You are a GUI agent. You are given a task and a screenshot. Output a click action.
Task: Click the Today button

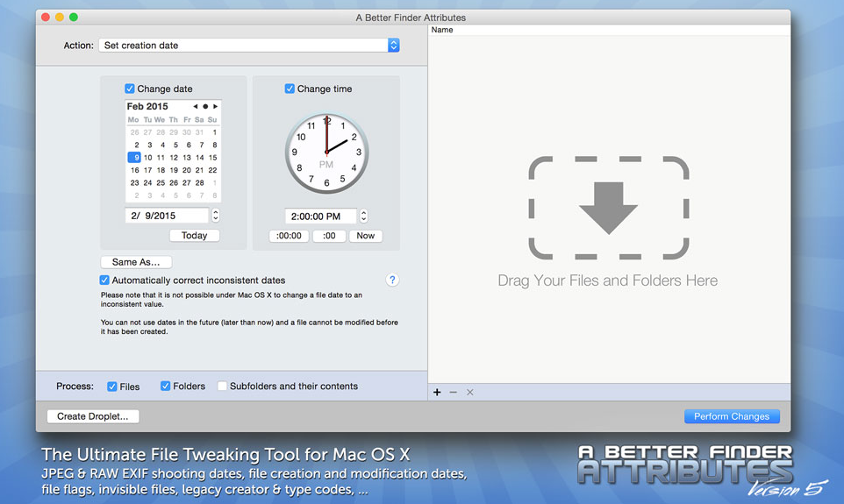(194, 236)
